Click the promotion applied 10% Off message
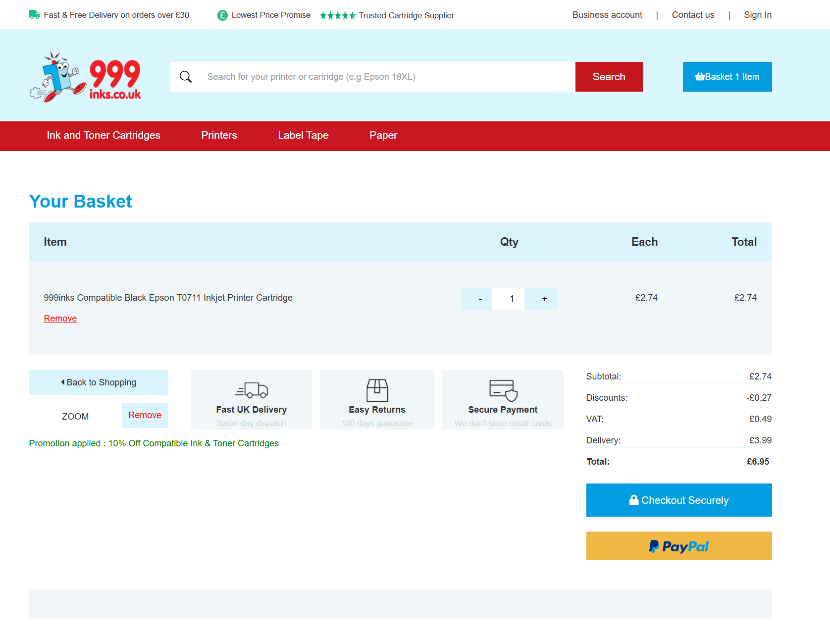This screenshot has height=644, width=830. pyautogui.click(x=154, y=443)
